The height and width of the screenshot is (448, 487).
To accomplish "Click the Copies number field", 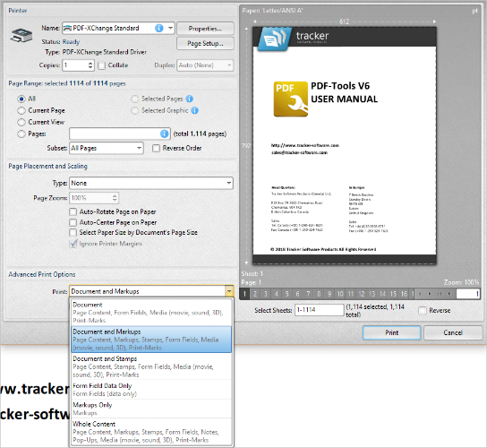I will click(75, 65).
